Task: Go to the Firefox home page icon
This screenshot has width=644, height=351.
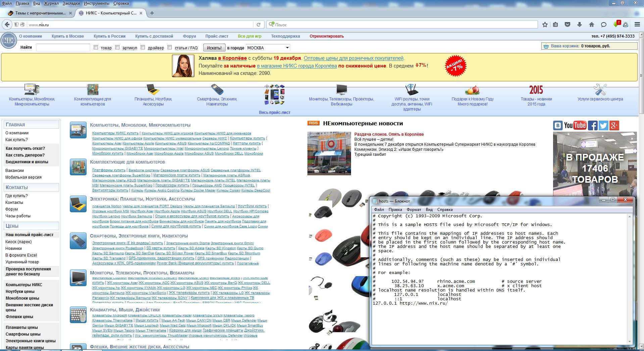Action: tap(592, 25)
